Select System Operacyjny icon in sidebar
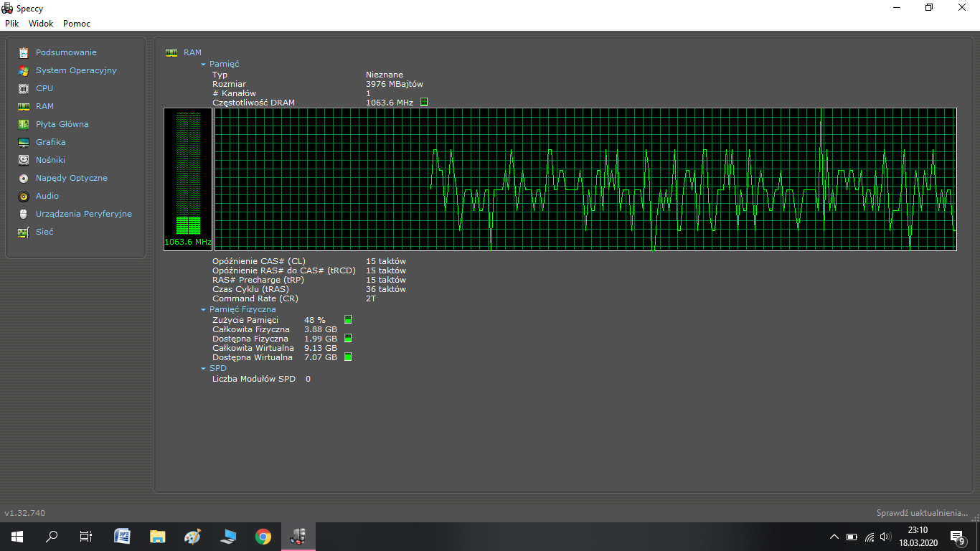The width and height of the screenshot is (980, 551). click(24, 70)
